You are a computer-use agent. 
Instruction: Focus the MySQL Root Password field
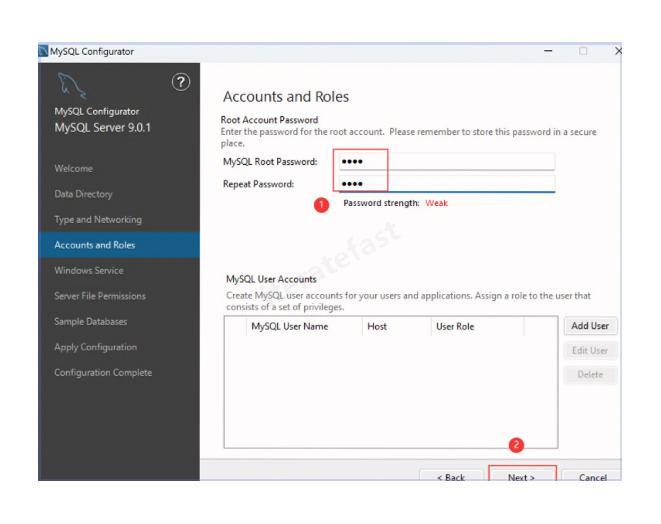tap(446, 161)
